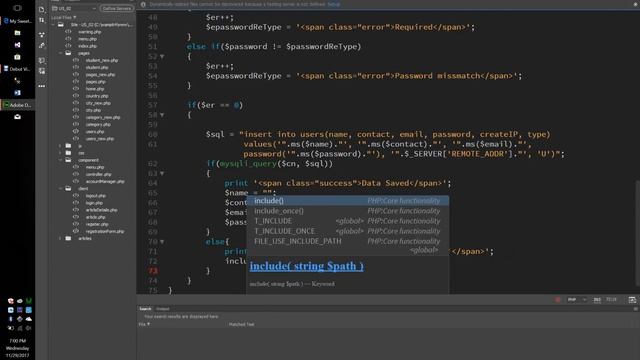This screenshot has height=360, width=640.
Task: Open the Mail icon in taskbar
Action: point(17,117)
